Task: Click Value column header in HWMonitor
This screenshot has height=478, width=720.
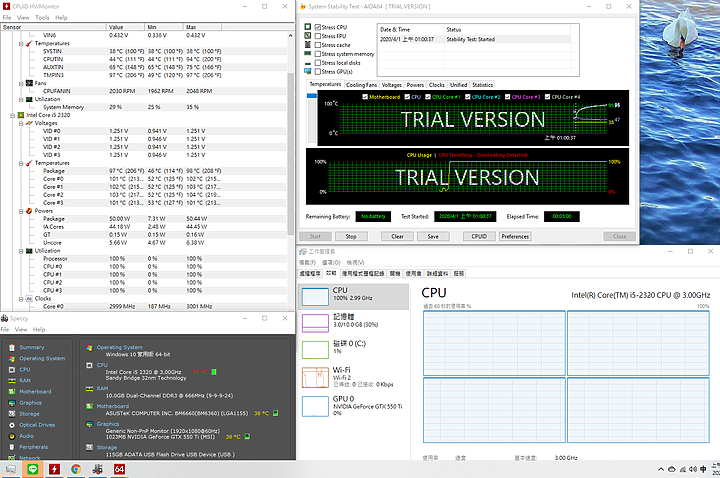Action: click(125, 27)
